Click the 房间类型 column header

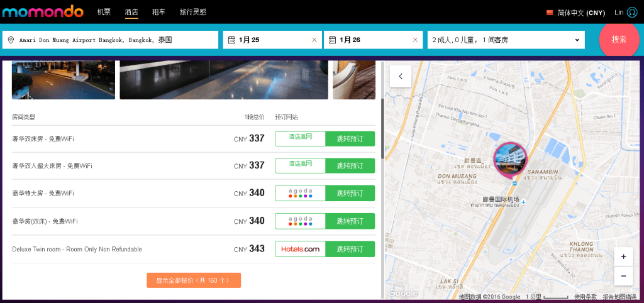tap(23, 117)
